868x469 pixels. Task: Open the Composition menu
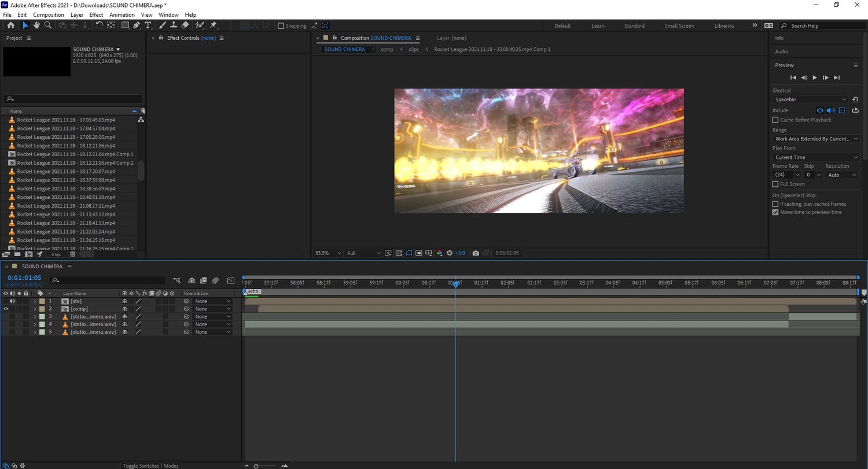49,14
